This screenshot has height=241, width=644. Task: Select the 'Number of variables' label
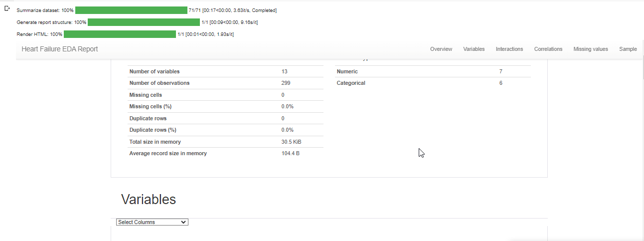pyautogui.click(x=155, y=71)
